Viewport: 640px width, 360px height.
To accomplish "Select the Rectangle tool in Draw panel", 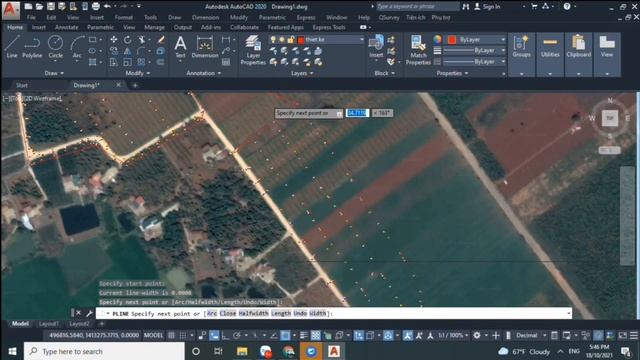I will (x=93, y=40).
